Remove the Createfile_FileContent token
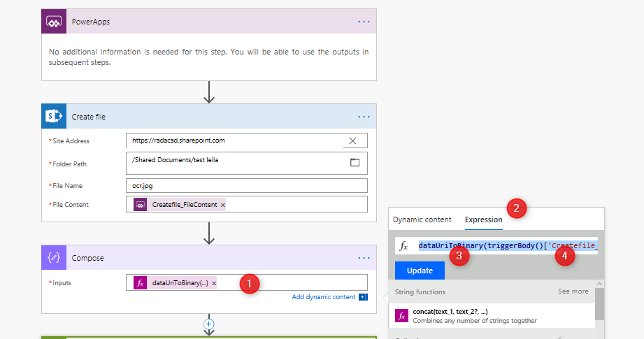This screenshot has width=644, height=339. click(x=222, y=205)
